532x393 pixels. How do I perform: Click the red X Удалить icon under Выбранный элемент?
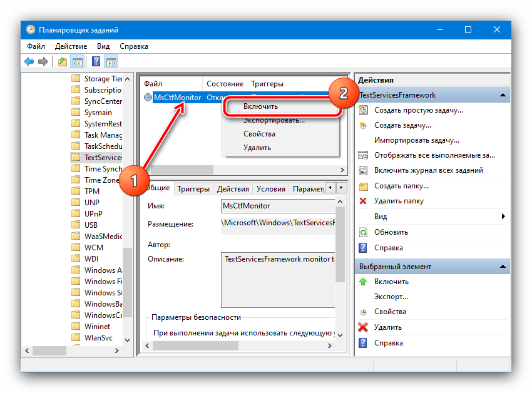pos(363,327)
